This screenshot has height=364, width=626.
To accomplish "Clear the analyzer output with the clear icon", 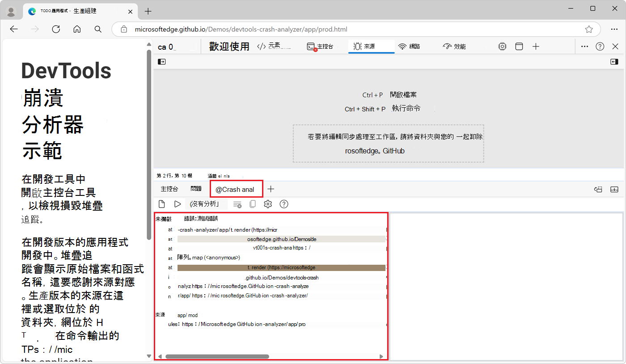I will click(x=237, y=204).
